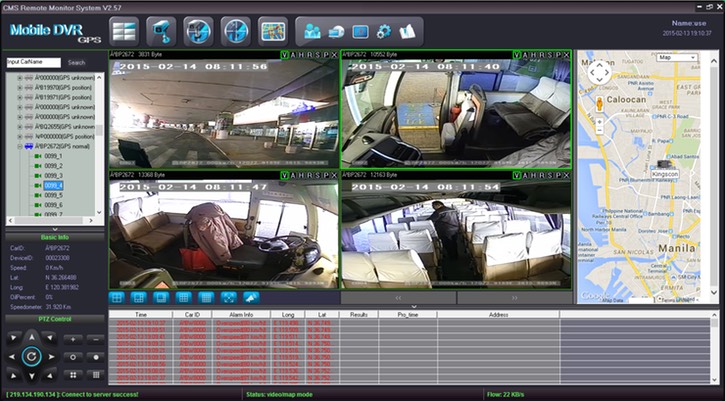Open the multi-screen video view from the top toolbar
The width and height of the screenshot is (725, 401).
(x=124, y=30)
